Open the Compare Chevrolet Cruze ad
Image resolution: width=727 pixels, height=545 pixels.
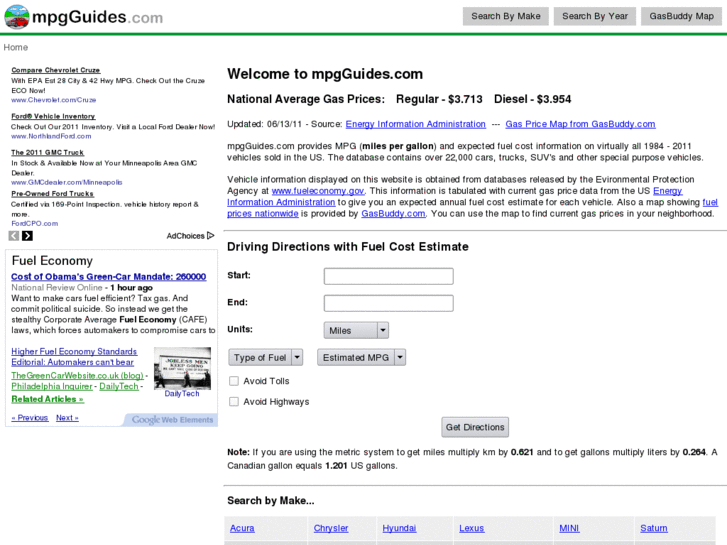tap(56, 70)
